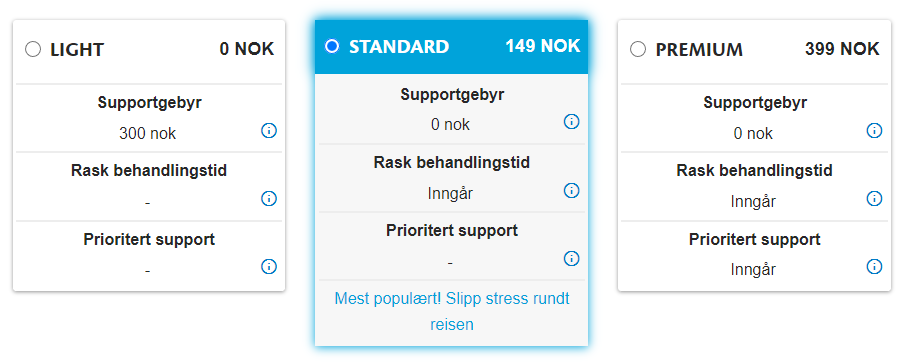905x362 pixels.
Task: View info about Premium Rask behandlingstid
Action: point(874,199)
